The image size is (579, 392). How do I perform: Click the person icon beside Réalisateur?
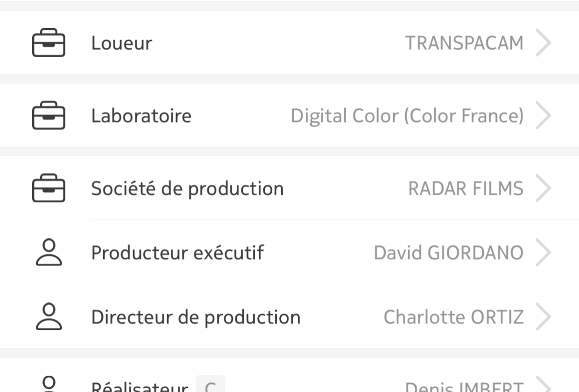[49, 385]
